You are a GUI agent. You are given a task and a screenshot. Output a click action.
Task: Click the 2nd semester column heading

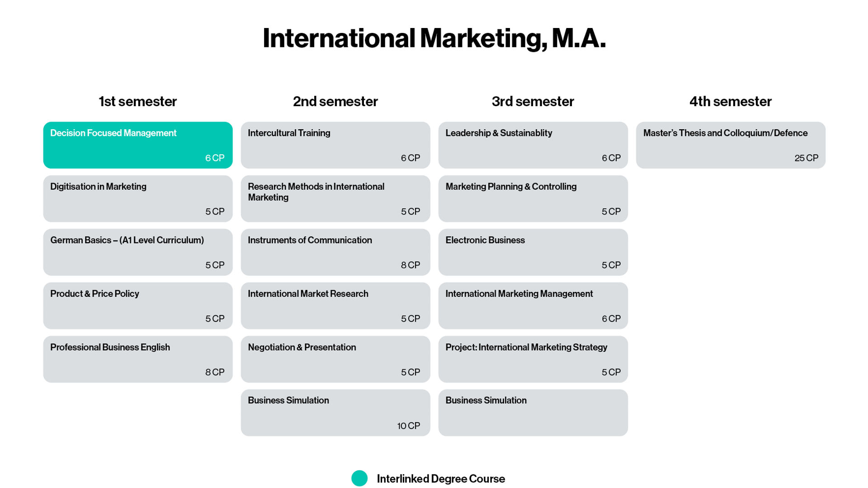[335, 101]
